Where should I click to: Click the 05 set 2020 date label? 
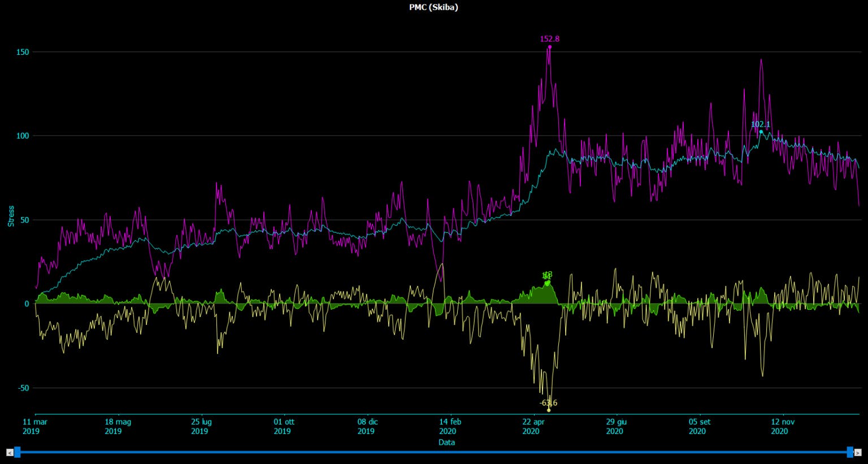[x=699, y=426]
